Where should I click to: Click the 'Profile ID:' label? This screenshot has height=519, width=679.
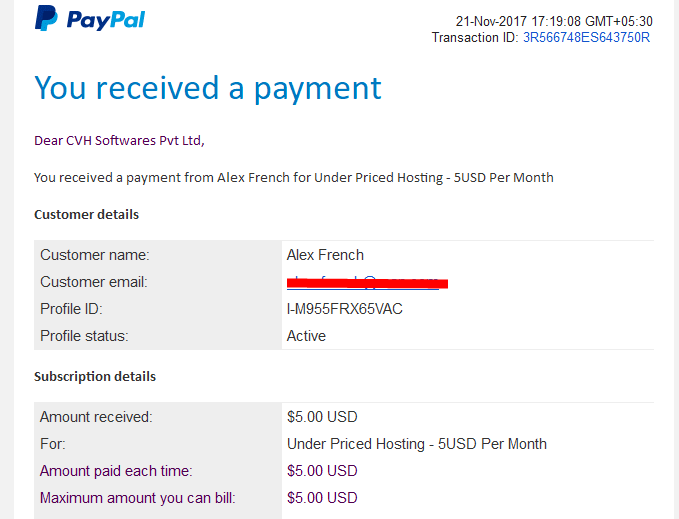(x=71, y=309)
